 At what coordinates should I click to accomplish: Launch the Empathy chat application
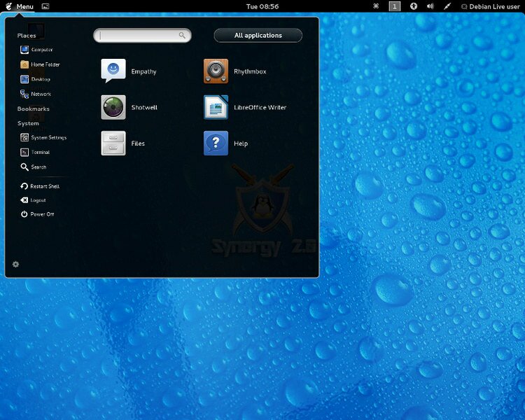pos(113,71)
